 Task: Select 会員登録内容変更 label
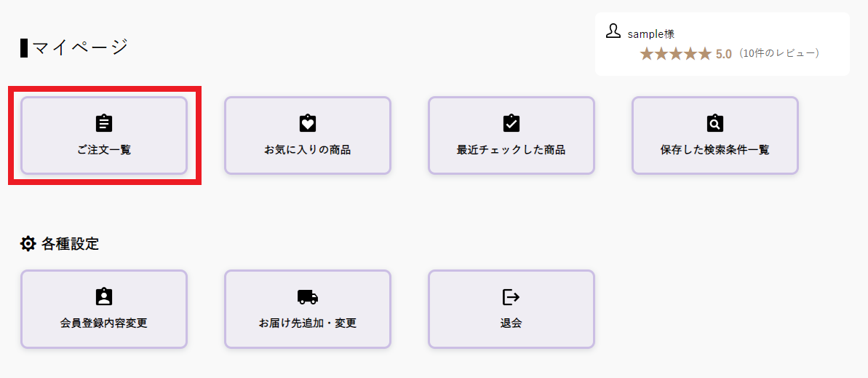pos(104,323)
